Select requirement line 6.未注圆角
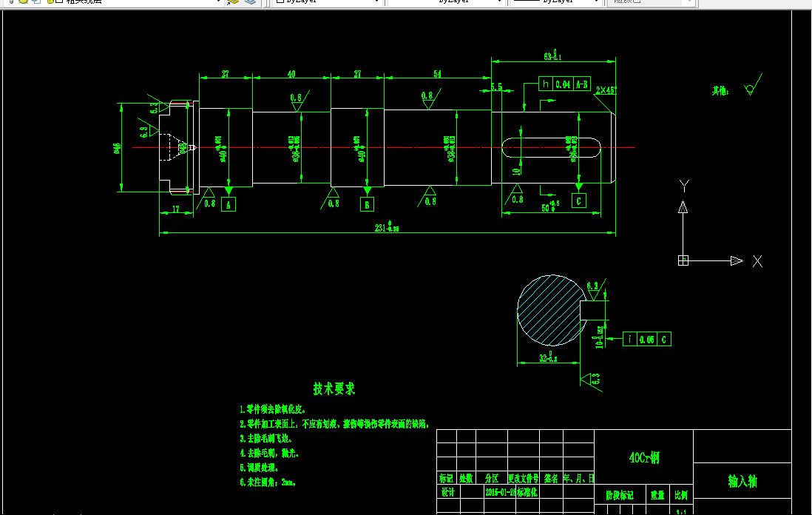The height and width of the screenshot is (515, 812). coord(267,482)
